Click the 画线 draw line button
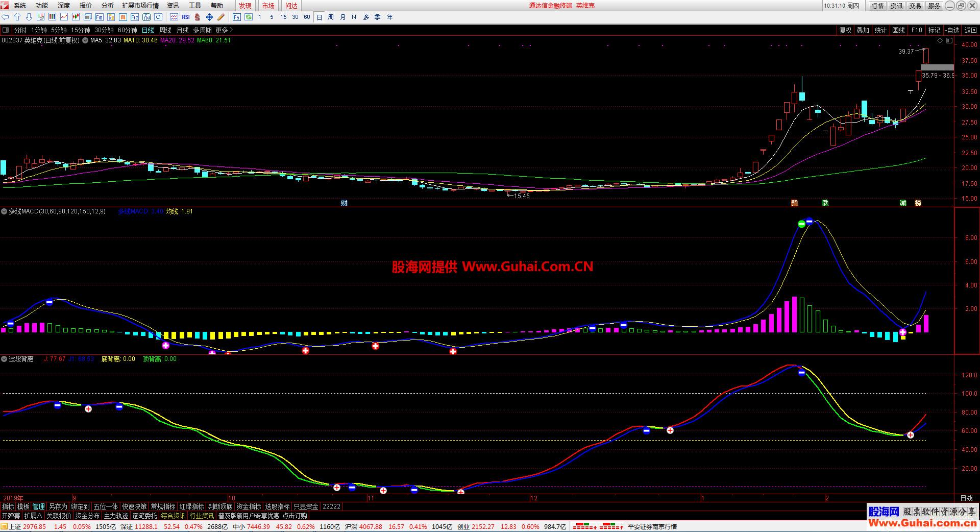This screenshot has height=532, width=980. coord(898,31)
